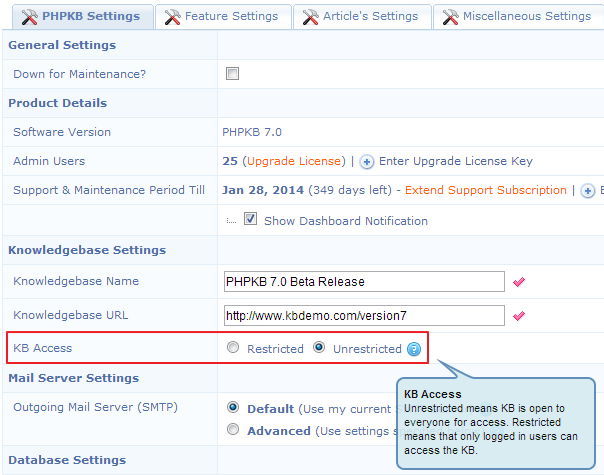The height and width of the screenshot is (475, 604).
Task: Choose Advanced outgoing mail server
Action: click(x=233, y=429)
